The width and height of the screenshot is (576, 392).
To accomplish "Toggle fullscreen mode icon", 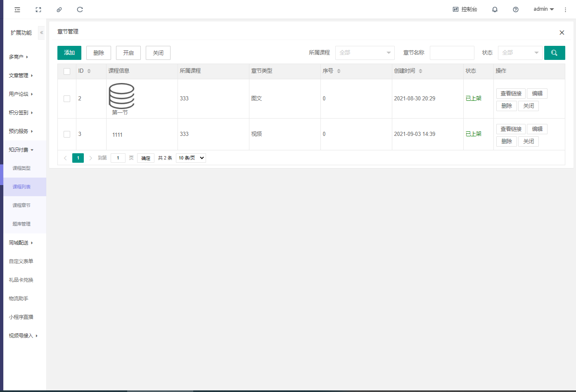I will [38, 10].
